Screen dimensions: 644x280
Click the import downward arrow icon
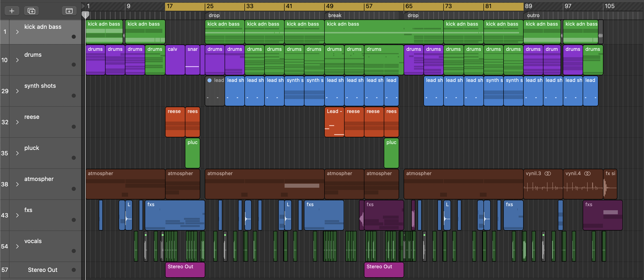tap(69, 11)
